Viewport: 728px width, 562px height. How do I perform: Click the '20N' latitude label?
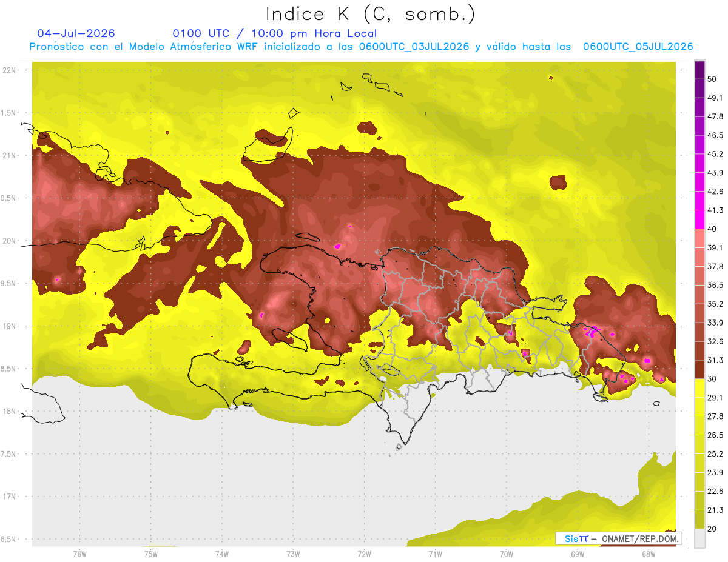coord(10,241)
